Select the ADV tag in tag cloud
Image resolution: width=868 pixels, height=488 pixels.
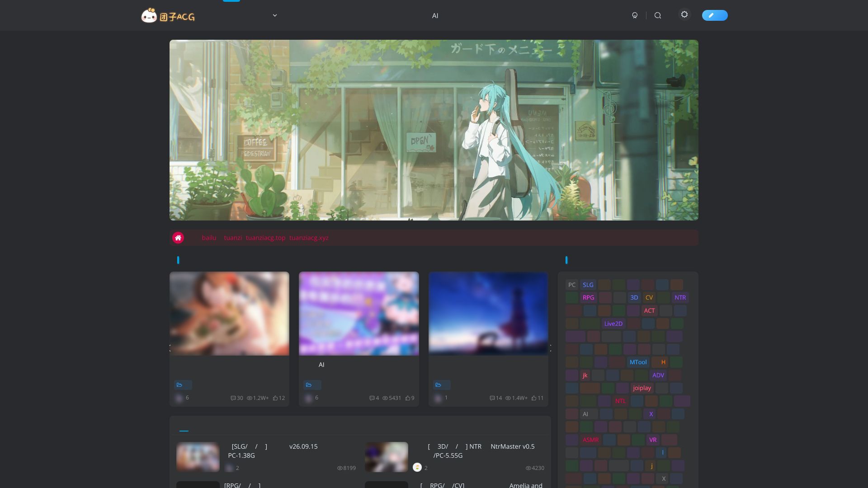click(x=658, y=375)
